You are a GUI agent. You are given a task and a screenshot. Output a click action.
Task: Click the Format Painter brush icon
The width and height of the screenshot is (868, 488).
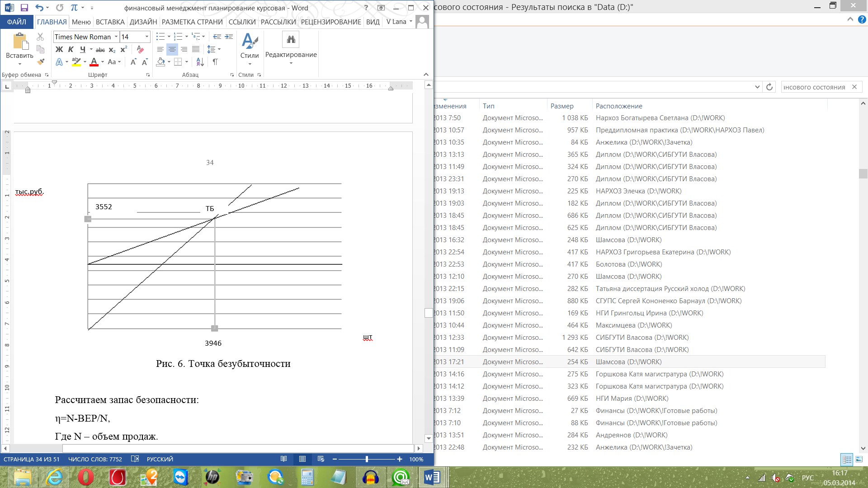click(x=41, y=62)
